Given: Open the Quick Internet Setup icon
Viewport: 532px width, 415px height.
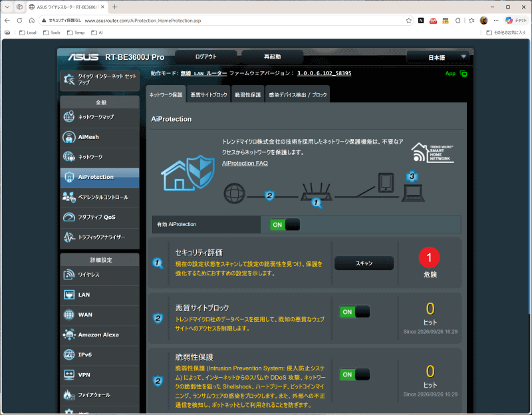Looking at the screenshot, I should 69,79.
